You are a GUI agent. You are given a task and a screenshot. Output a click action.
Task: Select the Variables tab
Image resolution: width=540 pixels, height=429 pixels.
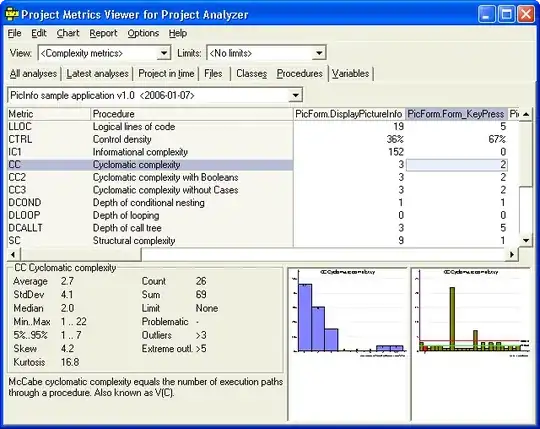(351, 73)
